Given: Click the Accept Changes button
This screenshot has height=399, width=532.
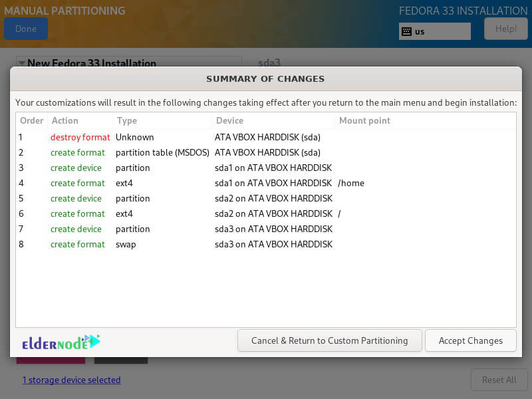Looking at the screenshot, I should (x=471, y=340).
